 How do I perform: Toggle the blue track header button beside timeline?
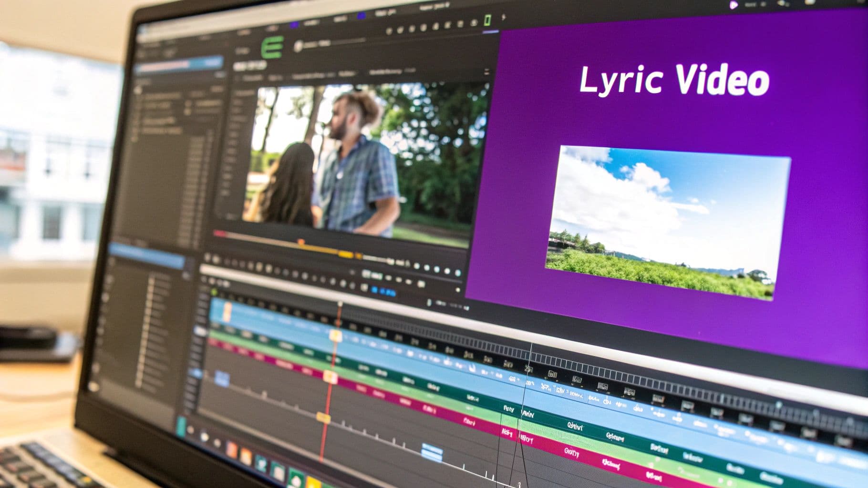[x=195, y=373]
